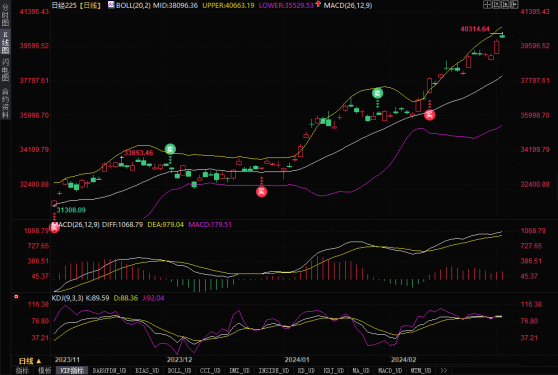
Task: Choose the BARUPDN_UD indicator tab
Action: [110, 371]
